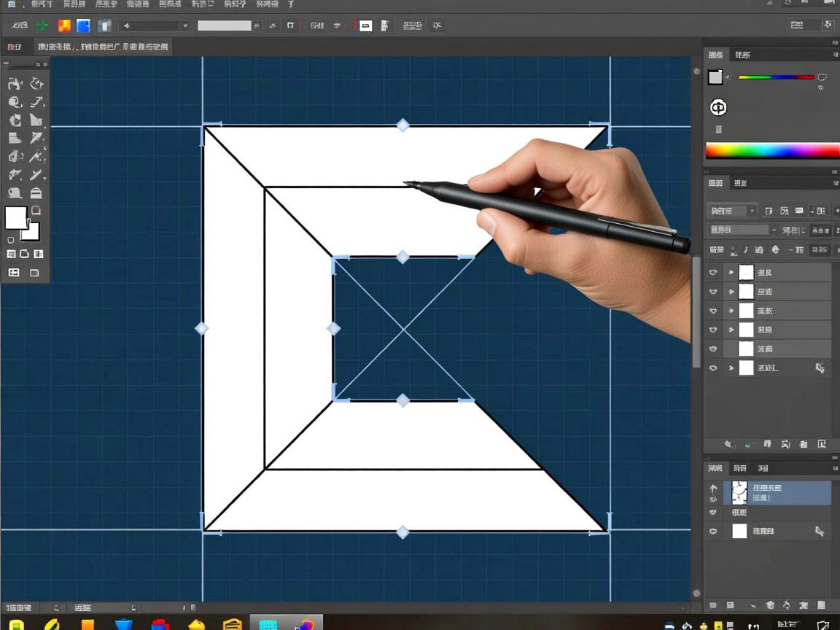Click the magnifier-shaped tool in the toolbox
This screenshot has width=840, height=630.
[x=15, y=102]
